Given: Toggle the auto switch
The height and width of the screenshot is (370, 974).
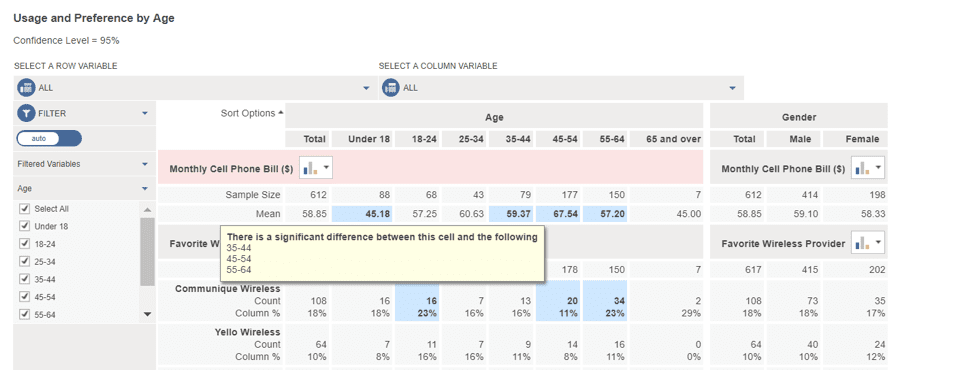Looking at the screenshot, I should (x=49, y=138).
